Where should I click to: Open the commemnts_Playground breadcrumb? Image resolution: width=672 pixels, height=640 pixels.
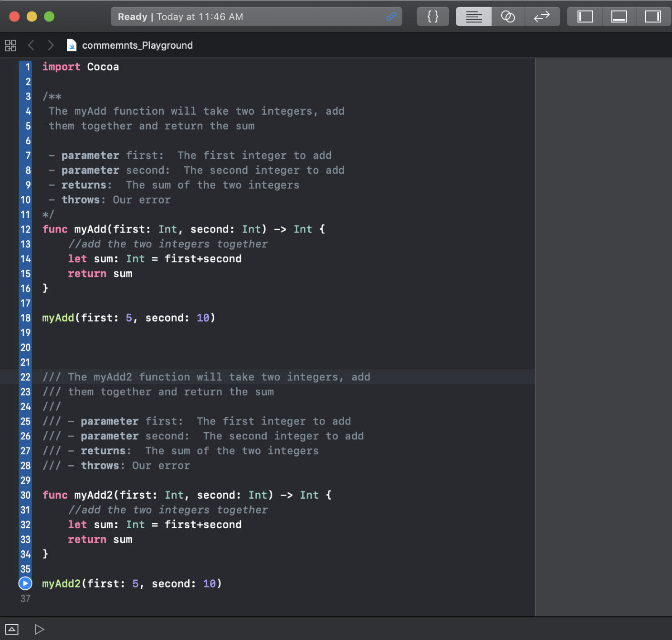[x=137, y=45]
